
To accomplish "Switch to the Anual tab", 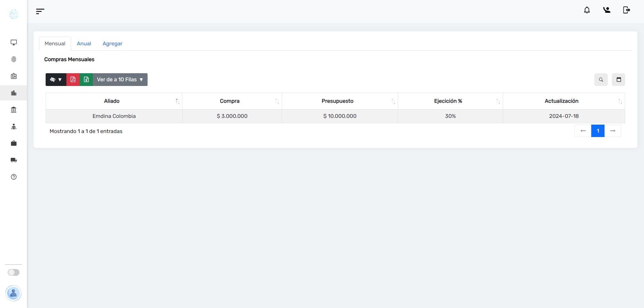I will [x=84, y=44].
